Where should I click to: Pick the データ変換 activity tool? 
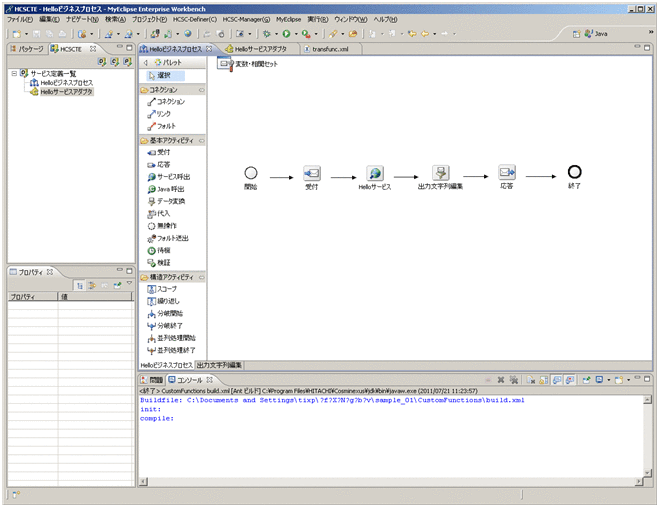click(170, 201)
